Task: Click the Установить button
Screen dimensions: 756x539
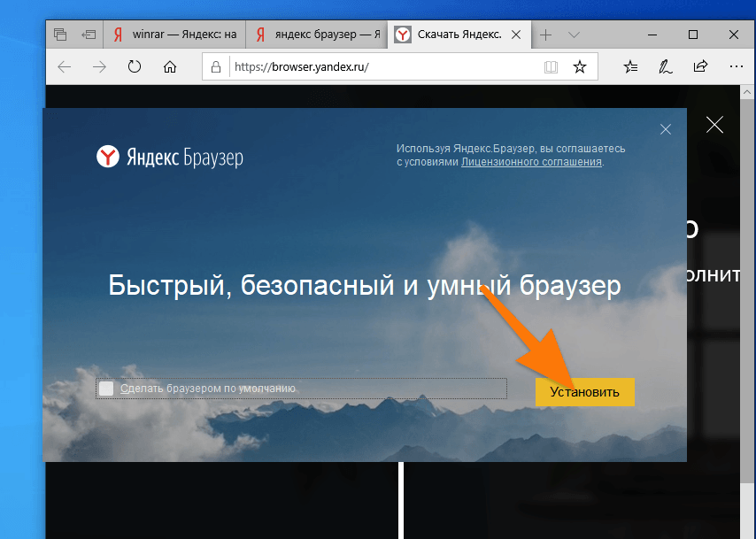Action: (x=585, y=392)
